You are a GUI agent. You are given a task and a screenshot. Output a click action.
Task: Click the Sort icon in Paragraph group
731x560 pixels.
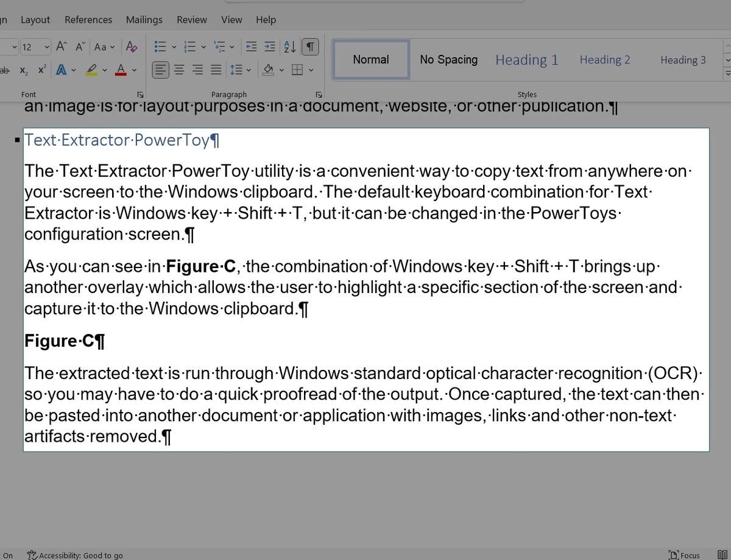coord(289,46)
